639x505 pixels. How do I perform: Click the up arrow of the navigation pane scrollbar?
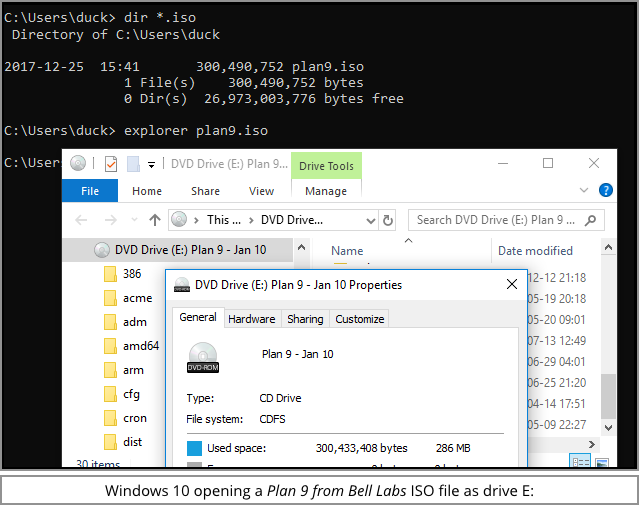point(301,247)
